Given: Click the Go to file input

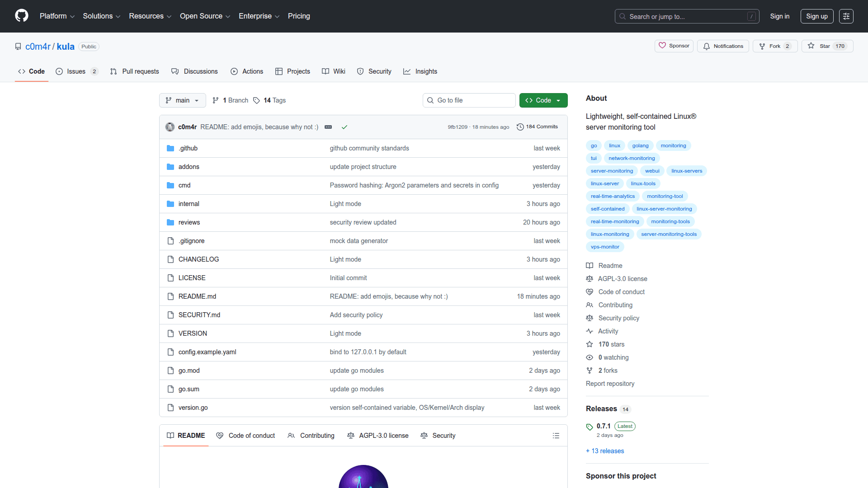Looking at the screenshot, I should 469,100.
